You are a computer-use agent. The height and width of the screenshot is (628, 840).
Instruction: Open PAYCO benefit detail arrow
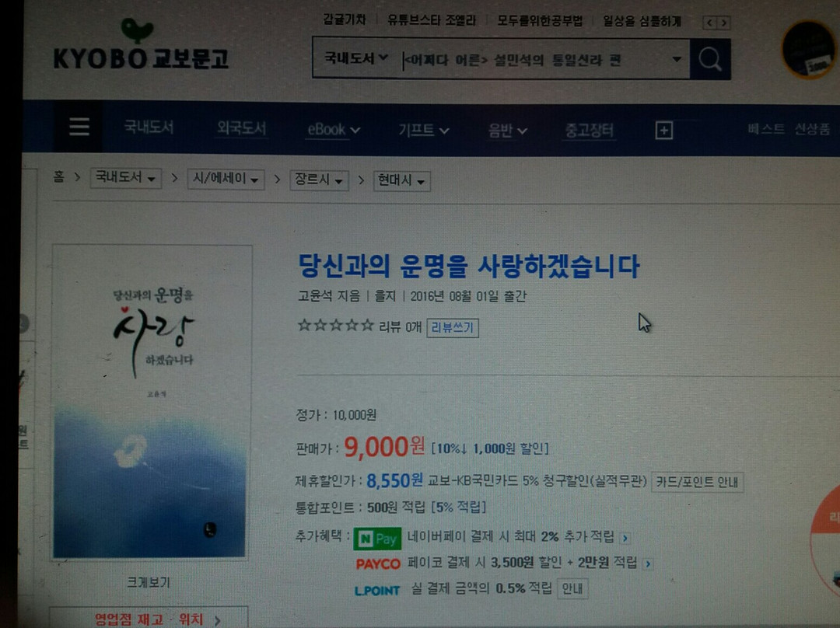[648, 563]
